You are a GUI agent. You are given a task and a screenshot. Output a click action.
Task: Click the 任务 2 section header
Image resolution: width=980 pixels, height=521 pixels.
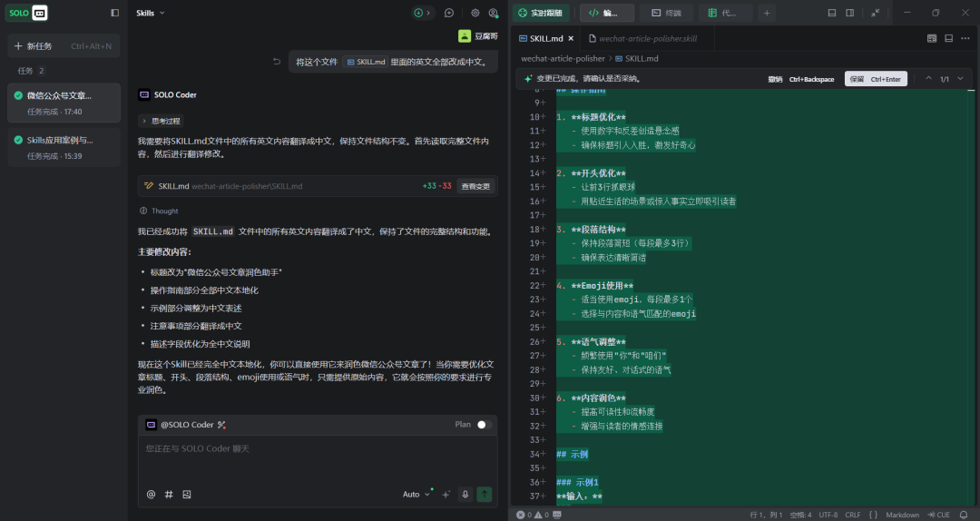[31, 71]
